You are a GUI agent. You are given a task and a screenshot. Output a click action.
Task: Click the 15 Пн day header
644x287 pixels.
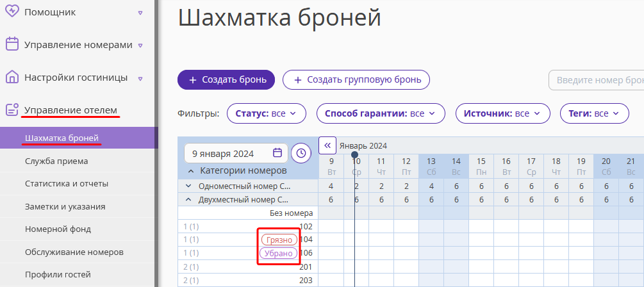(x=481, y=167)
